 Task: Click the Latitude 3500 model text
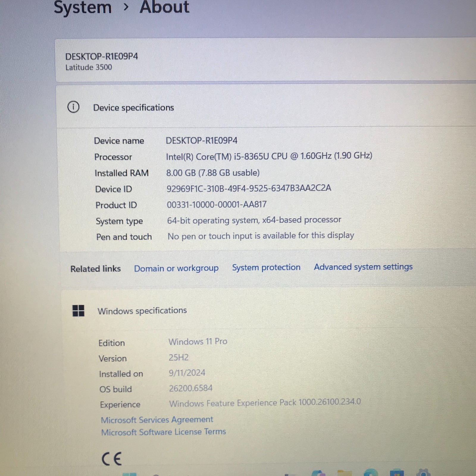click(x=89, y=67)
